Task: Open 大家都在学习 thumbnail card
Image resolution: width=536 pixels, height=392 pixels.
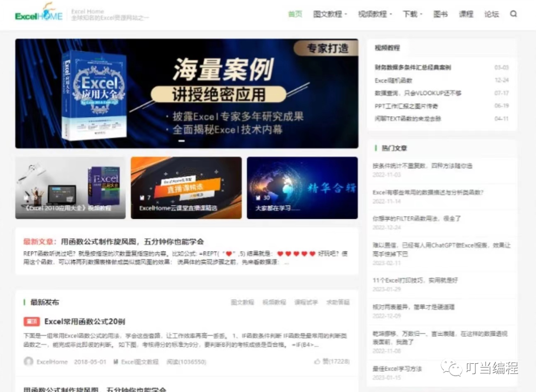Action: (302, 188)
